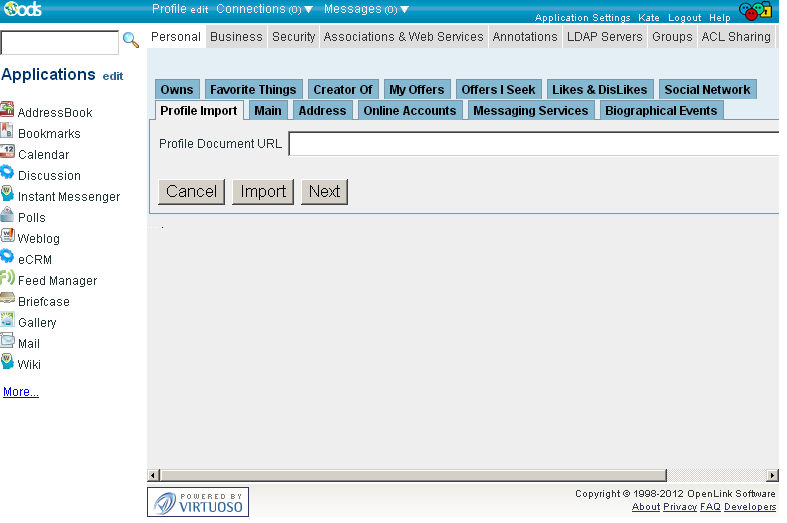
Task: Open the Feed Manager icon
Action: click(7, 279)
